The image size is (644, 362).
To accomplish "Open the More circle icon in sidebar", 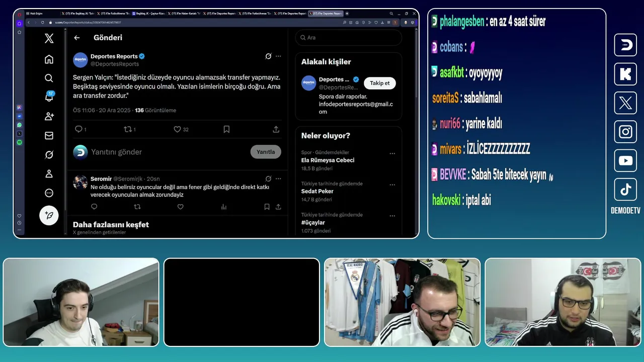I will point(49,193).
